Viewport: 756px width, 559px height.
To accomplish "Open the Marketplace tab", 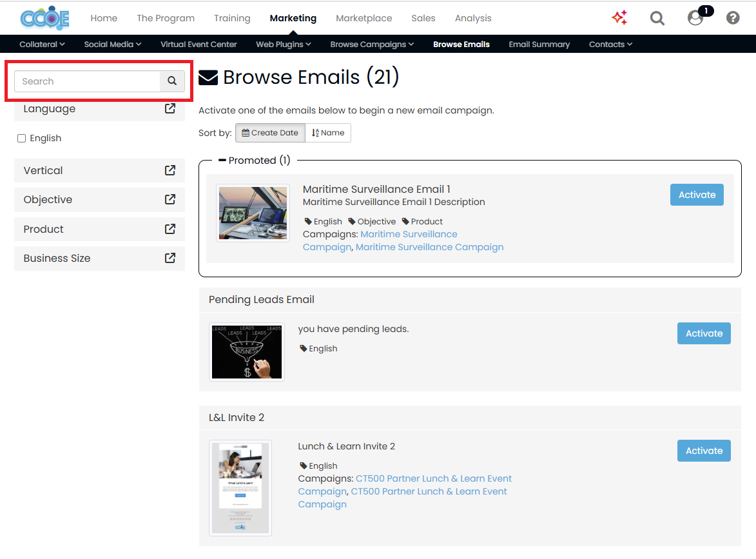I will pyautogui.click(x=364, y=18).
